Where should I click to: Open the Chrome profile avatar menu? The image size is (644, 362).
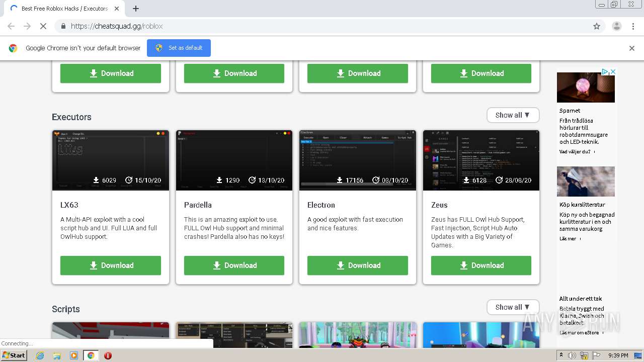click(x=616, y=26)
